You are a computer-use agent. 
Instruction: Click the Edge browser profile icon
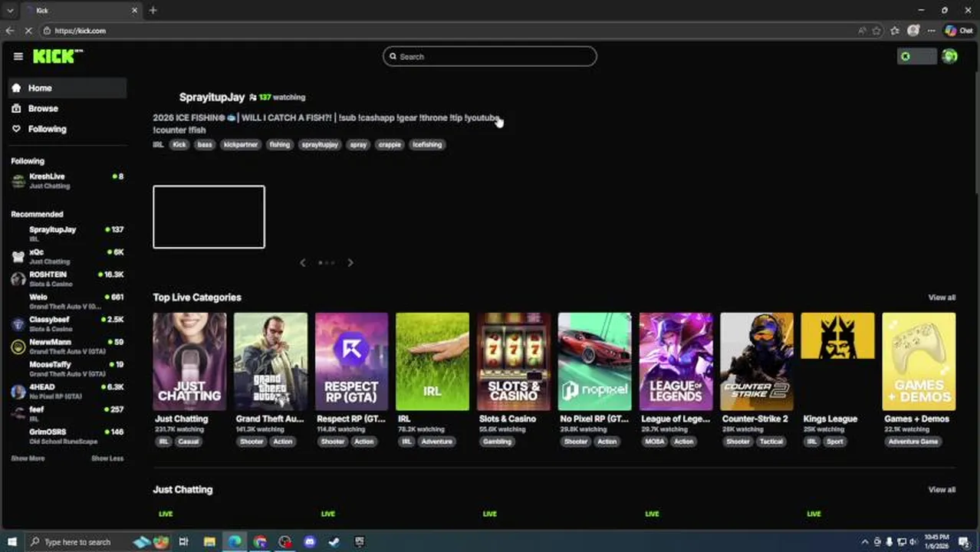[913, 31]
